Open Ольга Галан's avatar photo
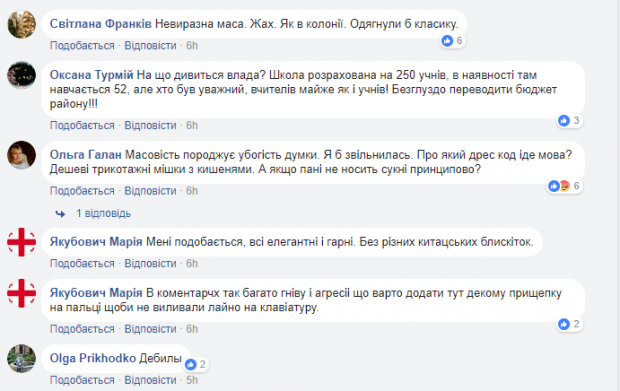This screenshot has height=391, width=620. (x=22, y=155)
